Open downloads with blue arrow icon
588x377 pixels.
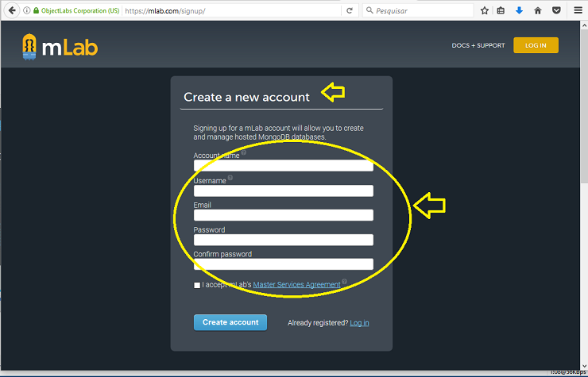tap(519, 10)
